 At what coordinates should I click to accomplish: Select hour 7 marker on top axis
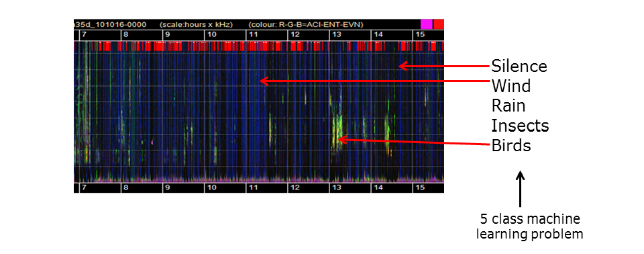click(x=85, y=34)
